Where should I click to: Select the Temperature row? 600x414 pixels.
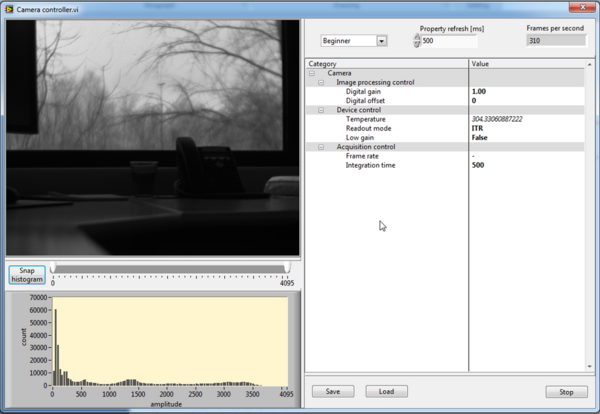point(445,119)
